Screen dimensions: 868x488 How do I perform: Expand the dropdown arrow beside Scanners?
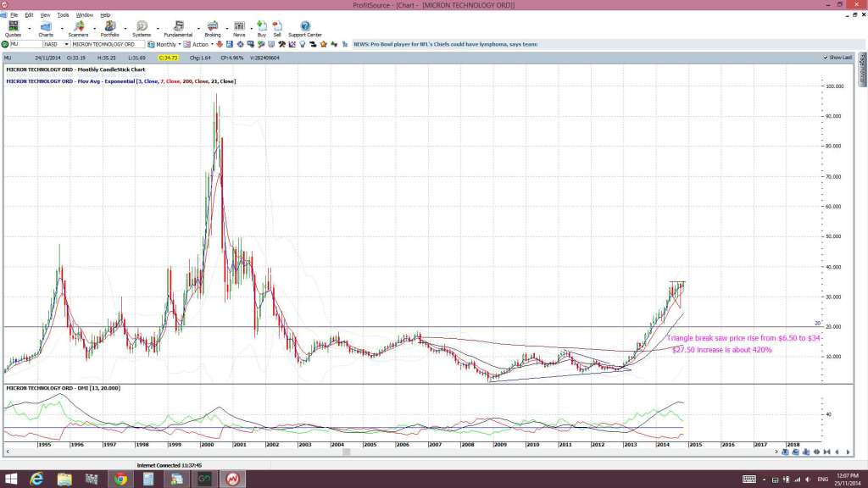94,28
